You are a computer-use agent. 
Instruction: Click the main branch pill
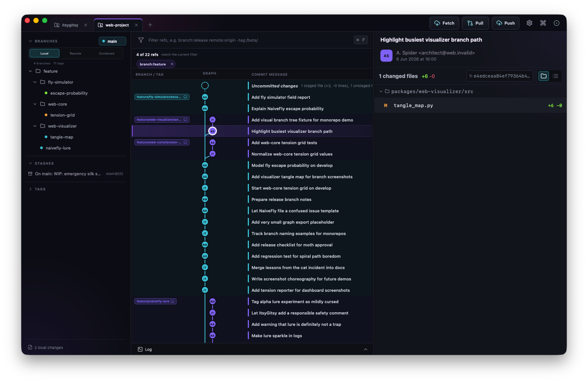pos(112,41)
